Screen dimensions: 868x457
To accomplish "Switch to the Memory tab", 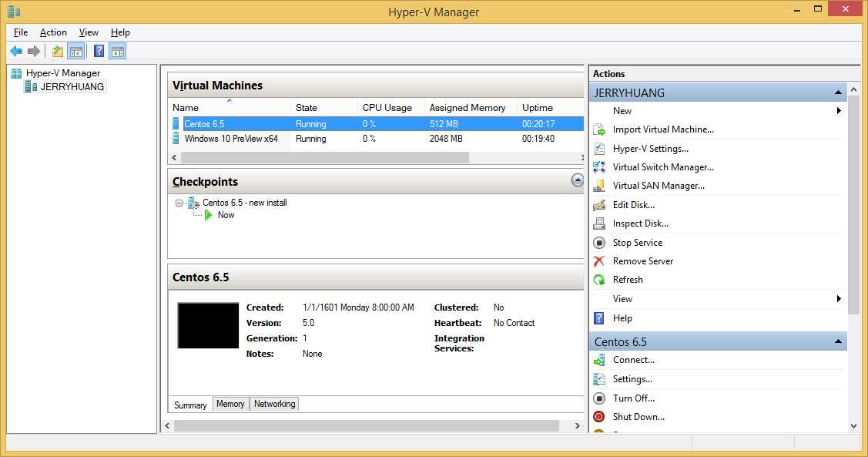I will [x=230, y=404].
